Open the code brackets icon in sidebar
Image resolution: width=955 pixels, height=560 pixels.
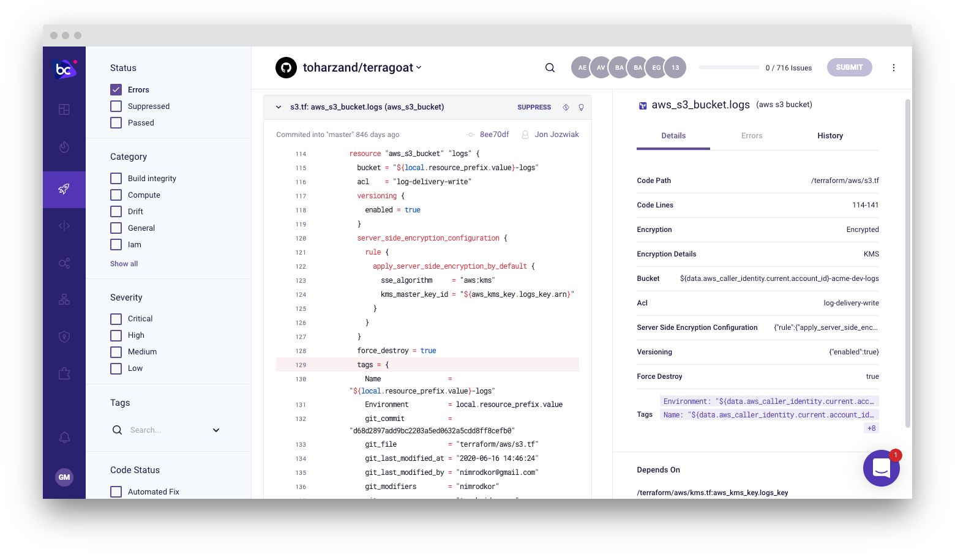coord(64,226)
